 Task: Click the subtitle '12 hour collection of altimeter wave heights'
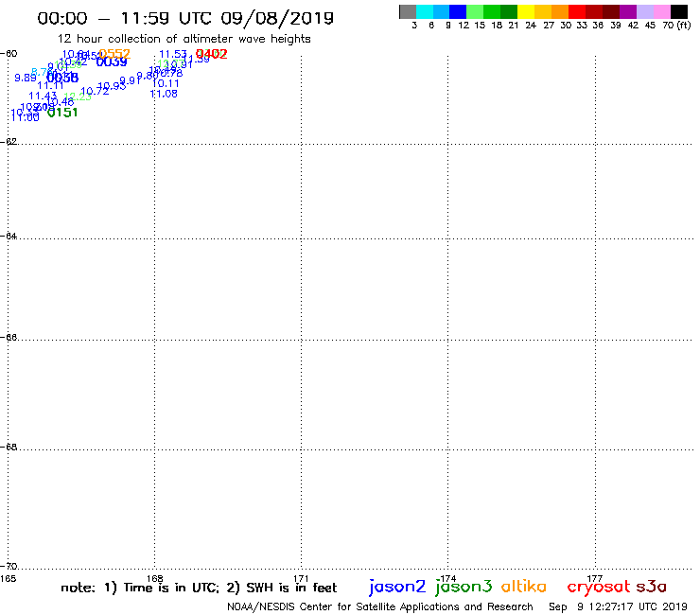pyautogui.click(x=184, y=39)
